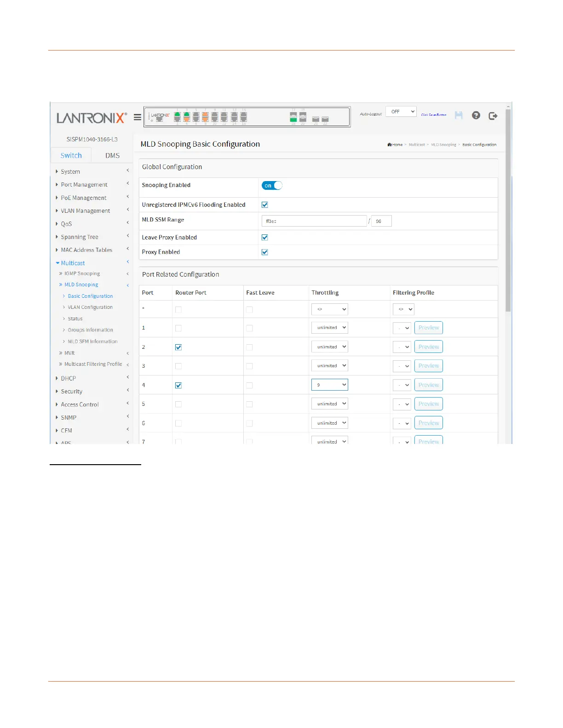Open Filtering Profile dropdown for port 2

click(402, 347)
